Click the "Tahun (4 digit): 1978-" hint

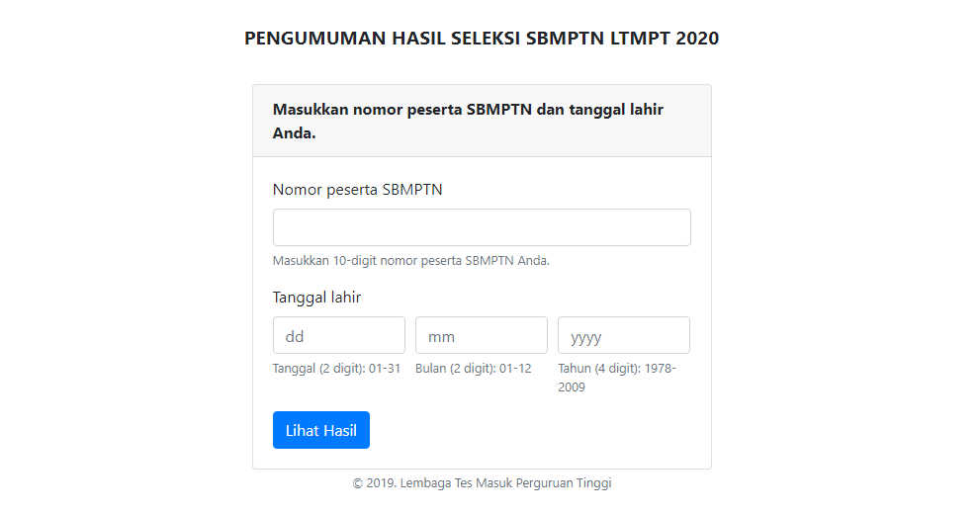pos(617,369)
